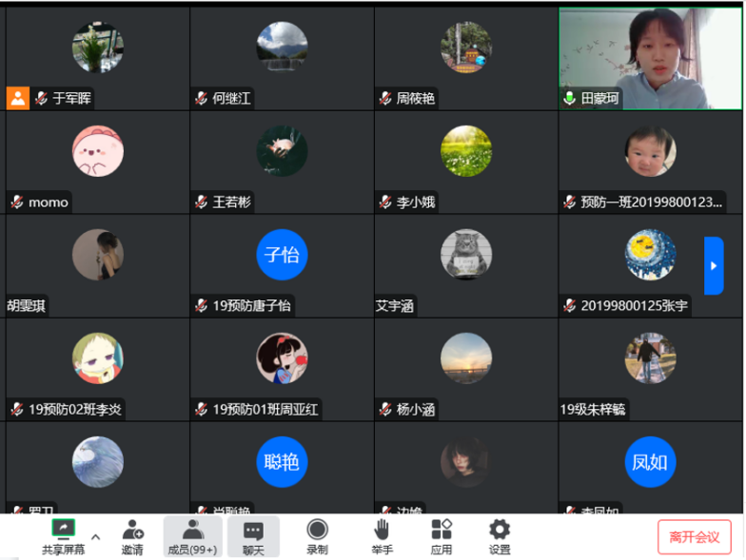The image size is (746, 560).
Task: Click the 共享屏幕 share screen icon
Action: coord(63,530)
